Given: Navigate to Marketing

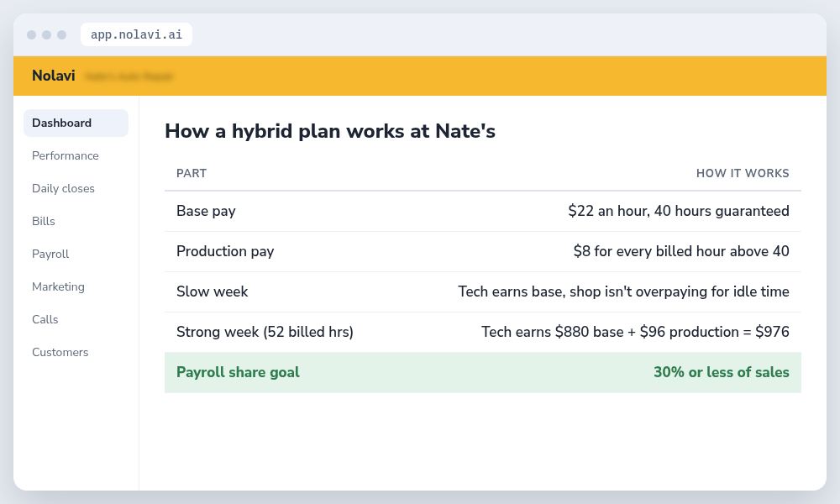Looking at the screenshot, I should point(59,286).
